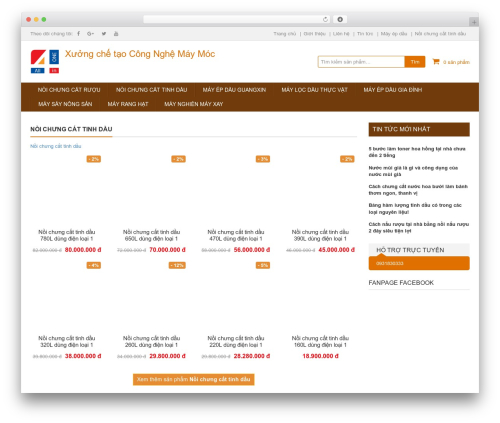Click the Hỗ trợ trực tuyến heading
This screenshot has height=423, width=500.
pos(410,250)
